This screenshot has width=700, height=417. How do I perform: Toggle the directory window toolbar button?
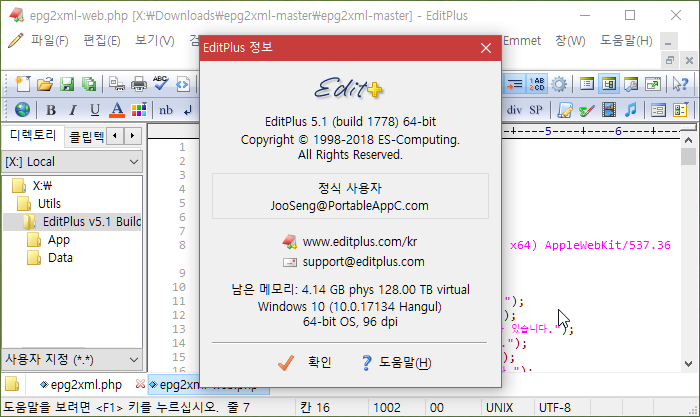pos(609,84)
